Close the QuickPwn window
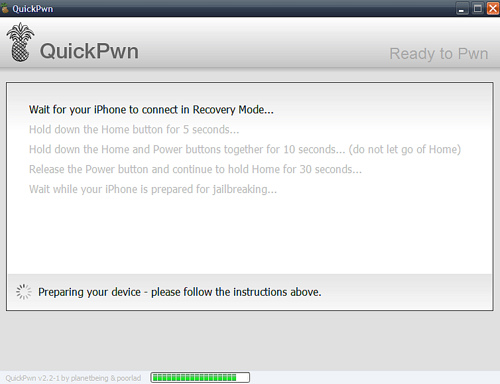The image size is (500, 384). point(493,8)
